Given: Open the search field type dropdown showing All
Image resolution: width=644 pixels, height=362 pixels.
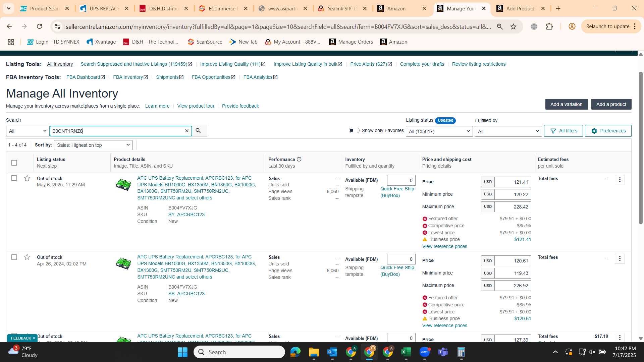Looking at the screenshot, I should 28,131.
